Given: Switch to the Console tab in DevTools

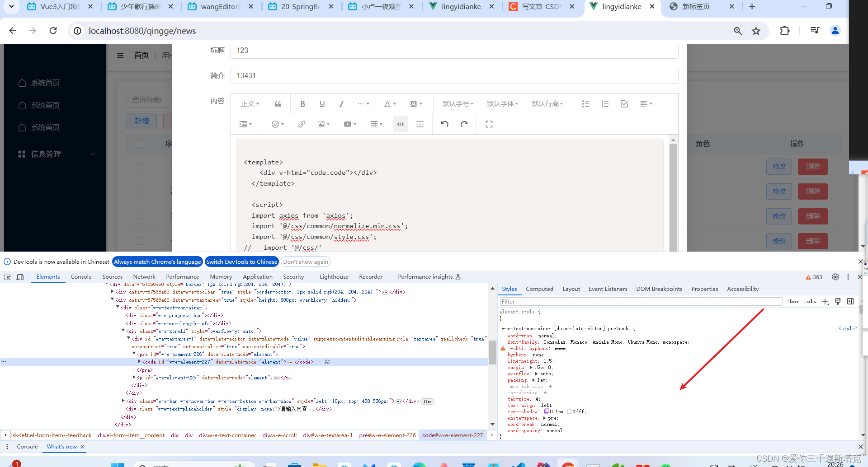Looking at the screenshot, I should [x=81, y=276].
